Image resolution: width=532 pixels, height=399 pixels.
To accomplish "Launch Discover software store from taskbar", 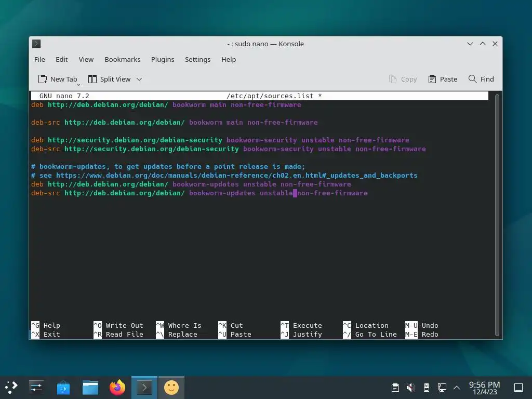I will 63,388.
